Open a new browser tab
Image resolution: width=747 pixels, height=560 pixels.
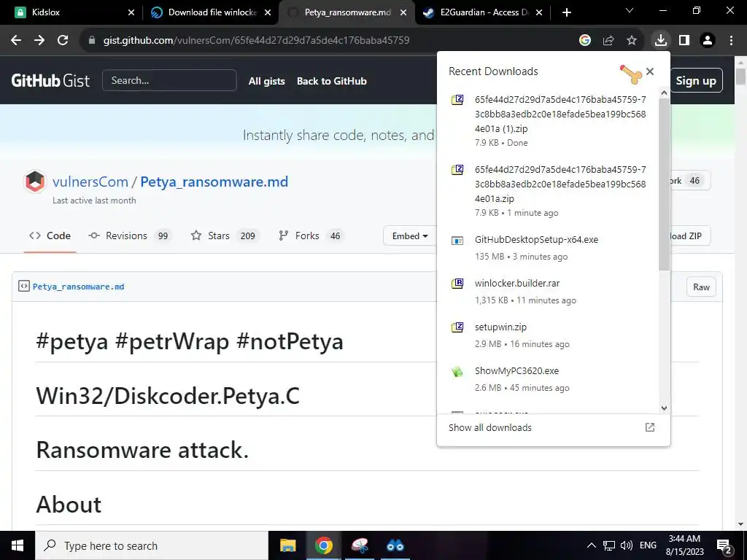pos(566,12)
